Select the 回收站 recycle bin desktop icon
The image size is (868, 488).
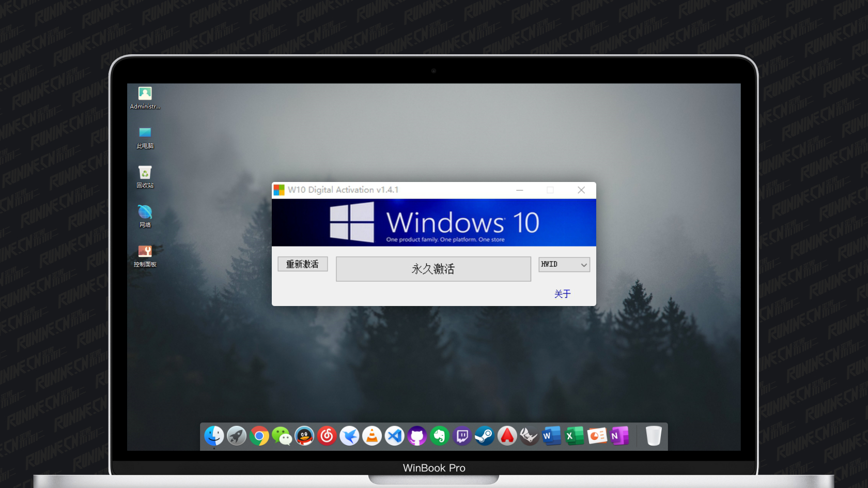pos(145,177)
